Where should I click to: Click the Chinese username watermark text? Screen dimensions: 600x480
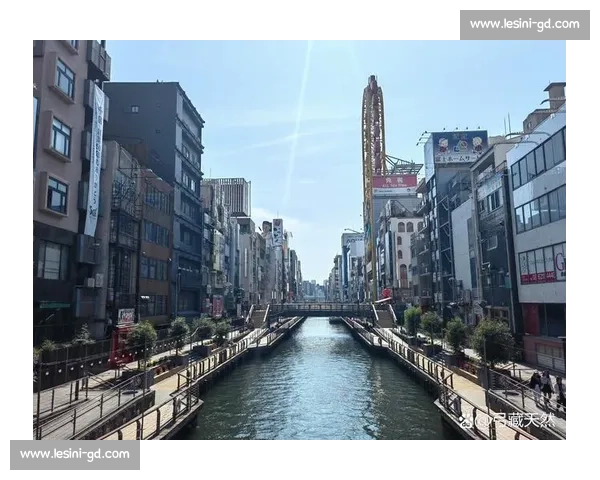[x=515, y=421]
